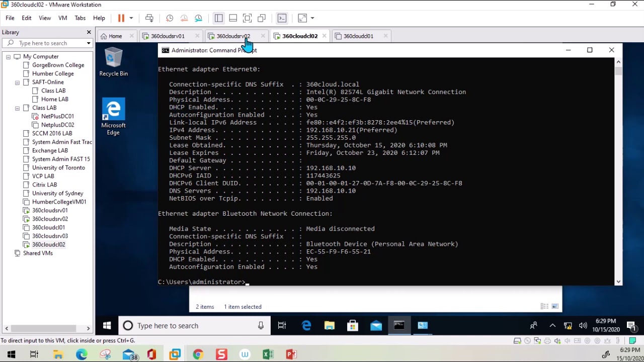Toggle the thumbnail bar view icon
644x362 pixels.
[233, 18]
